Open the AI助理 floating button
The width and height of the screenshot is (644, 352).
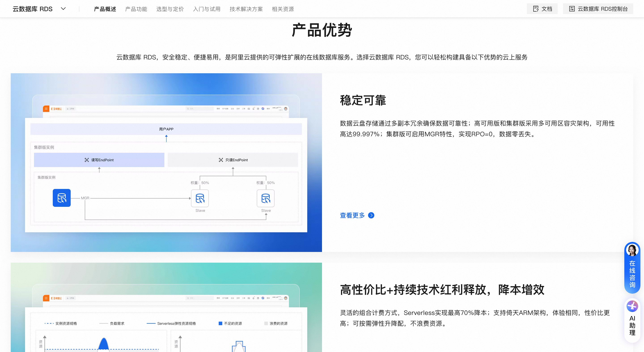coord(632,320)
